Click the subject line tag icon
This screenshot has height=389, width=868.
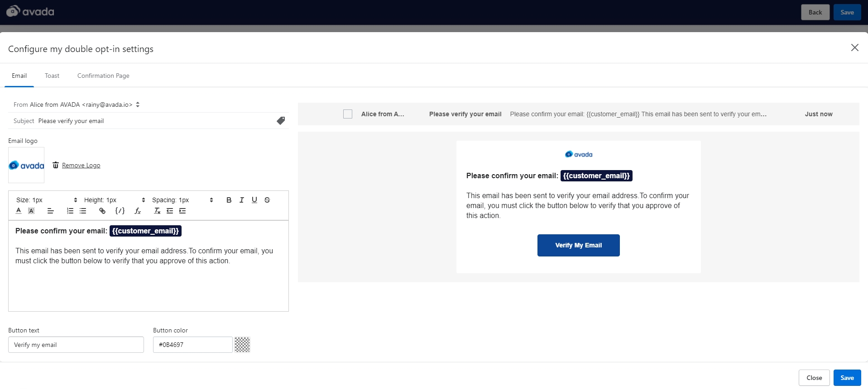point(281,121)
